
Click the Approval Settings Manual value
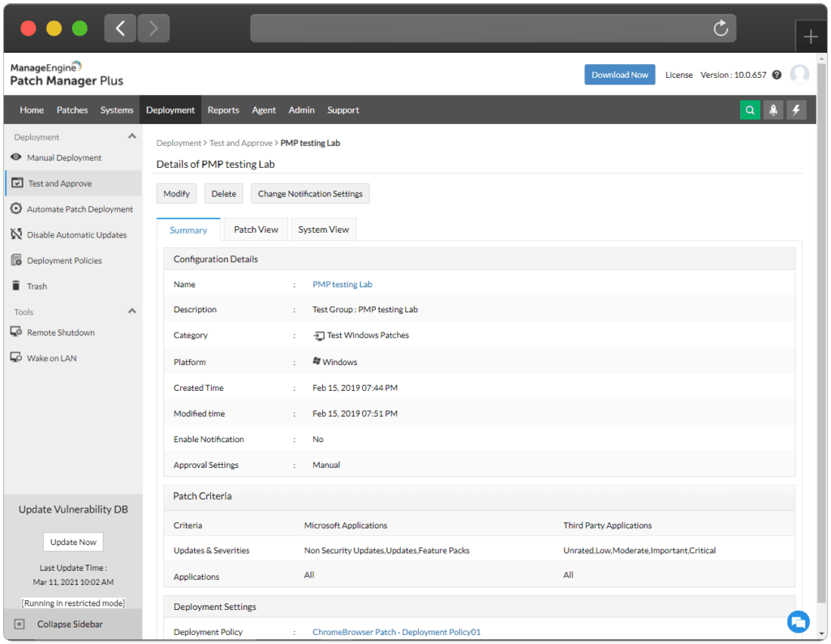click(x=326, y=465)
